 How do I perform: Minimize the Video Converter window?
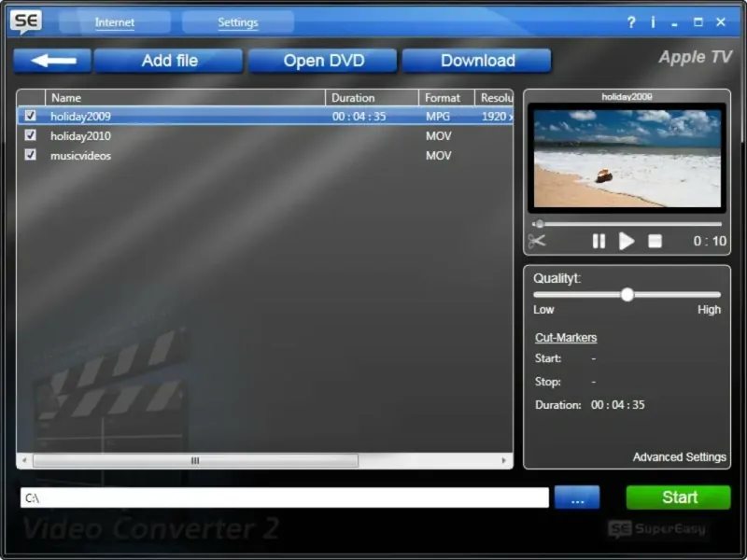coord(674,22)
